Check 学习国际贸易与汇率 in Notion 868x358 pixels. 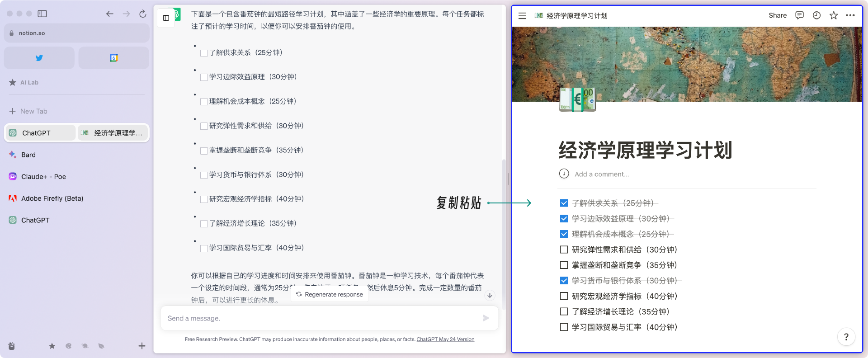click(x=564, y=327)
